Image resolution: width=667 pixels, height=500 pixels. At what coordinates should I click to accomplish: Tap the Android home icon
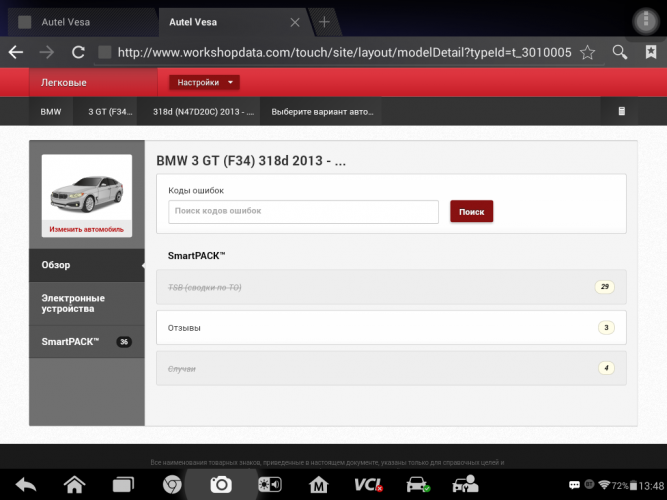click(74, 484)
